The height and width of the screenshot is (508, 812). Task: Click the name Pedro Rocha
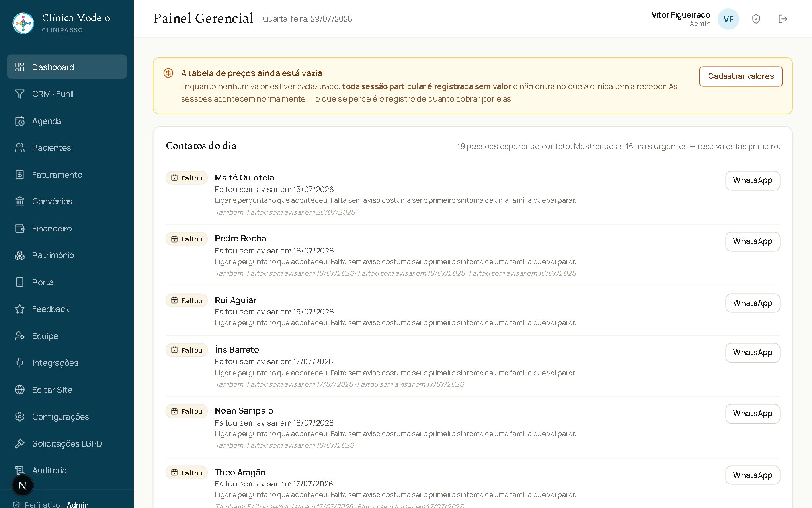click(240, 239)
